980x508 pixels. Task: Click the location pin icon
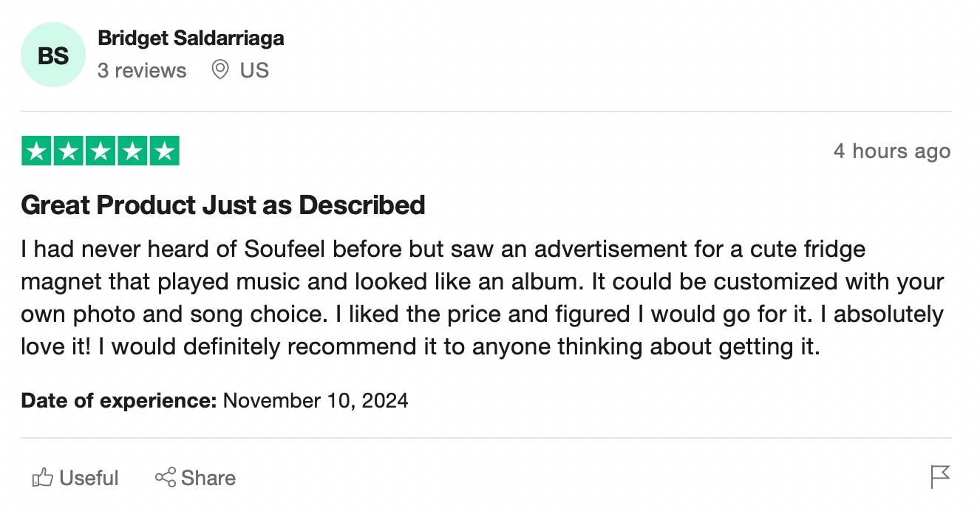[220, 70]
